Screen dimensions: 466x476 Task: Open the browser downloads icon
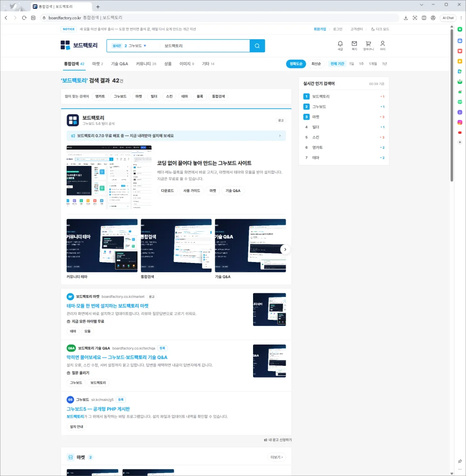tap(405, 18)
